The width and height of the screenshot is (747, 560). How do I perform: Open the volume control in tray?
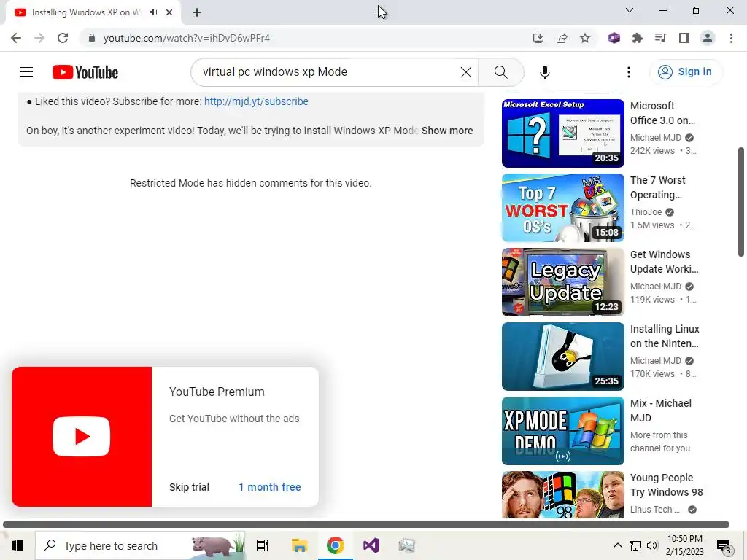click(652, 545)
